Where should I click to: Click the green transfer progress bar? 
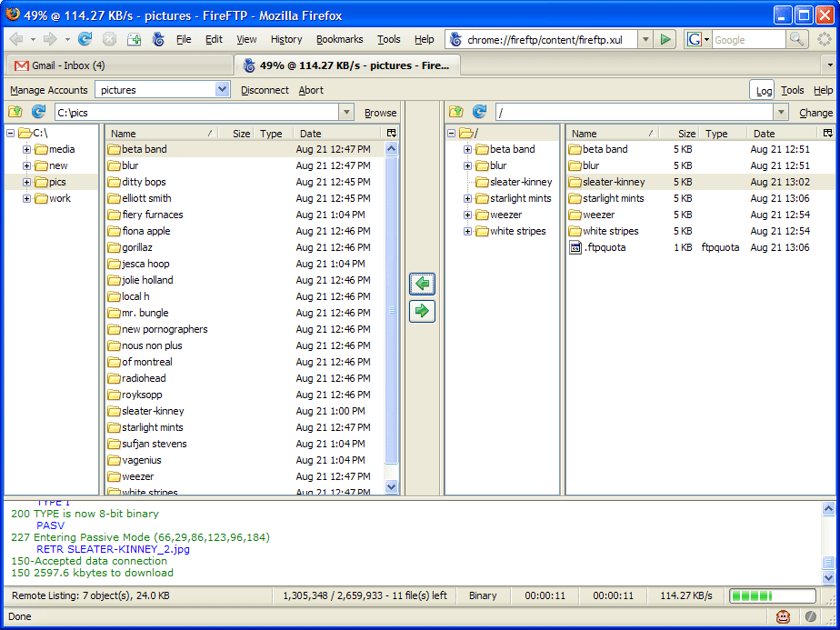772,595
